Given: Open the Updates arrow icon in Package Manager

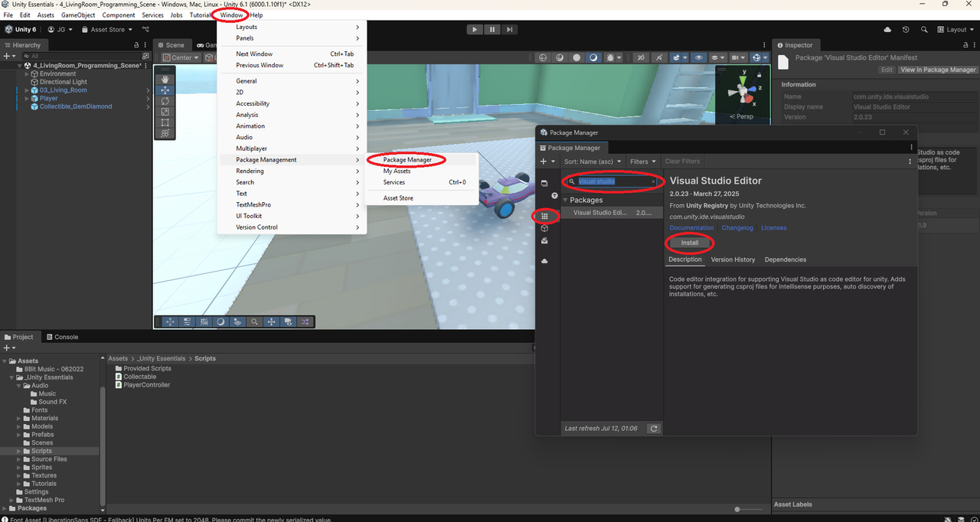Looking at the screenshot, I should pyautogui.click(x=554, y=195).
